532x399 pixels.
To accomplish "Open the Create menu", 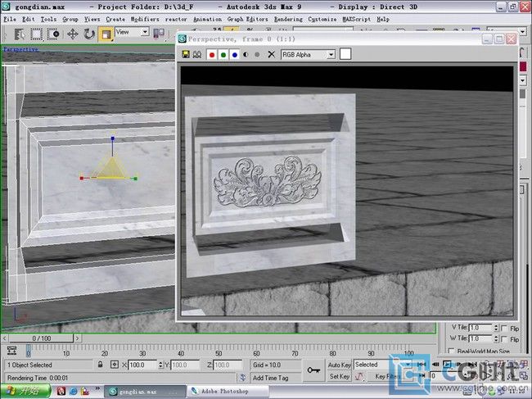I will [115, 20].
